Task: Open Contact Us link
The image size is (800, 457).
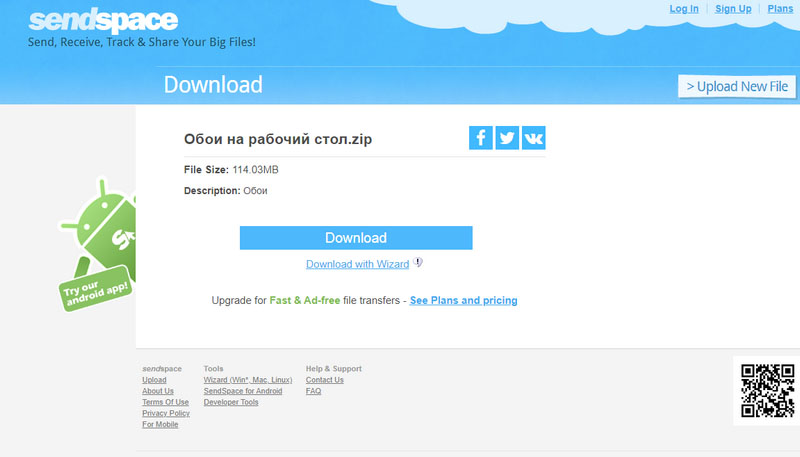Action: [324, 380]
